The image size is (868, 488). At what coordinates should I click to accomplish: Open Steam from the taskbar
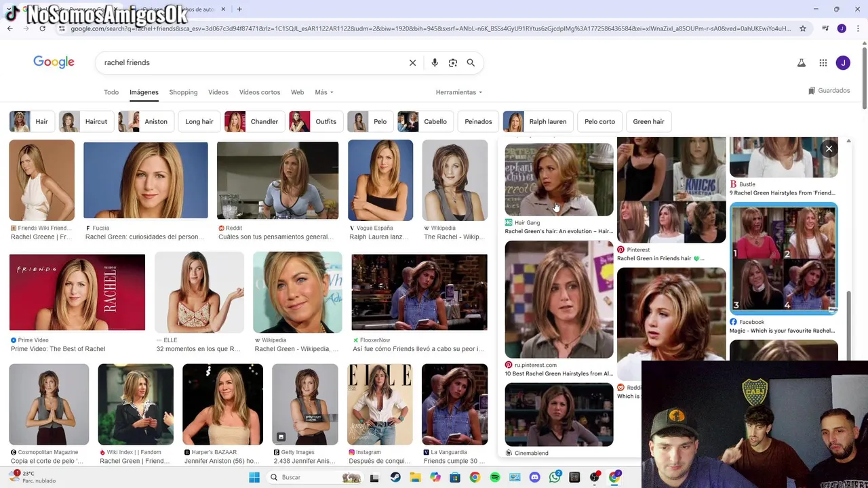pyautogui.click(x=395, y=477)
